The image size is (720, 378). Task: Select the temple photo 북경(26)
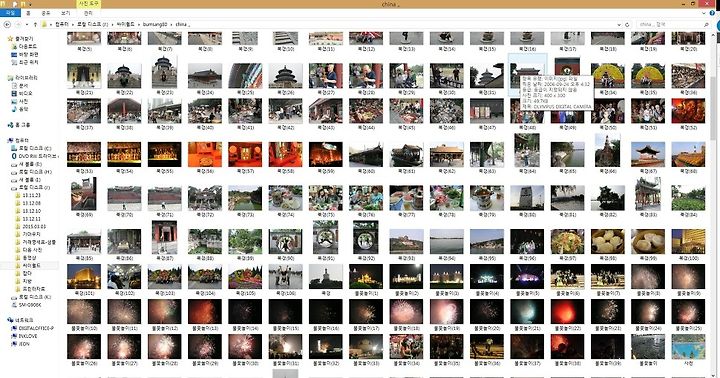pyautogui.click(x=285, y=79)
